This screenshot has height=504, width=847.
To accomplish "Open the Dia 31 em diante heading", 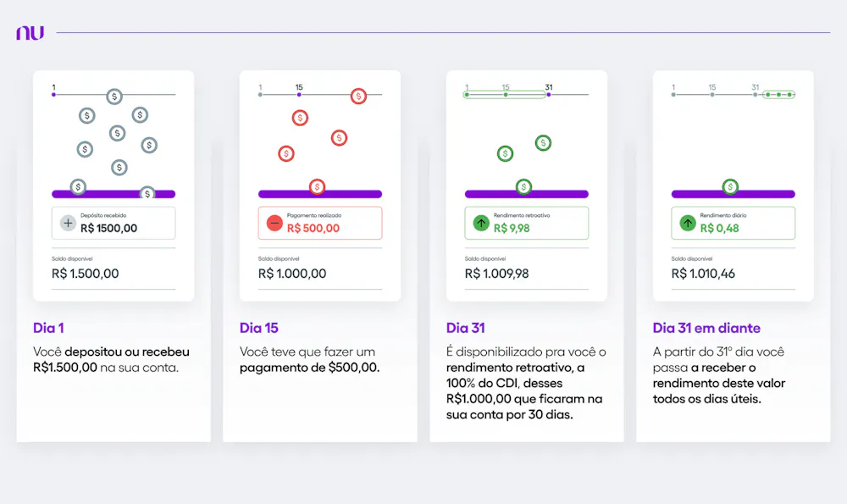I will tap(706, 328).
